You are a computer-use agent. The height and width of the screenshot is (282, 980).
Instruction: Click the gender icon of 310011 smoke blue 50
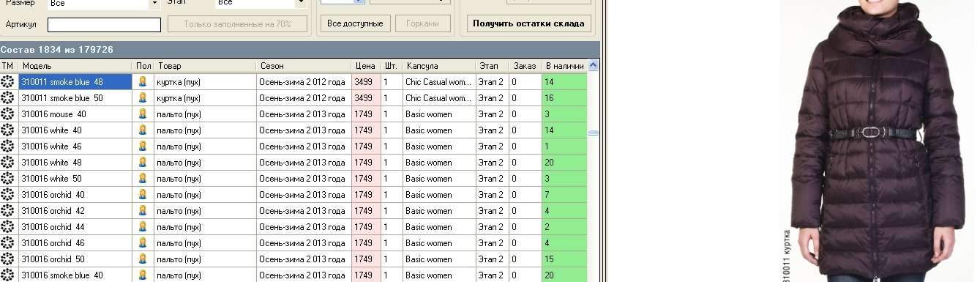coord(143,98)
